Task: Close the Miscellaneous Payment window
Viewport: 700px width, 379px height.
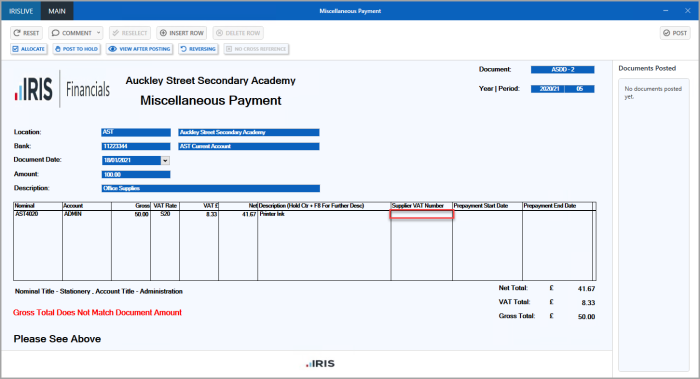Action: pyautogui.click(x=688, y=11)
